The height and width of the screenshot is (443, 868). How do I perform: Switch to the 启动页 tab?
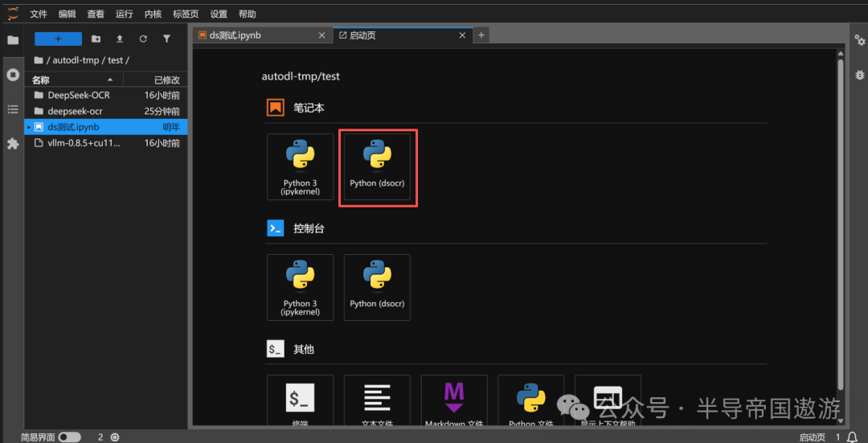[403, 35]
